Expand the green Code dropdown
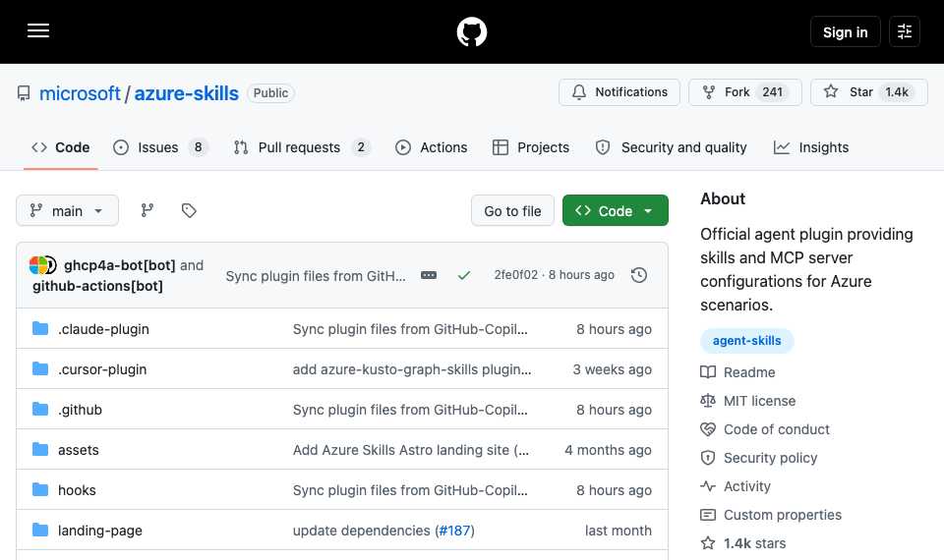This screenshot has height=560, width=944. point(615,210)
